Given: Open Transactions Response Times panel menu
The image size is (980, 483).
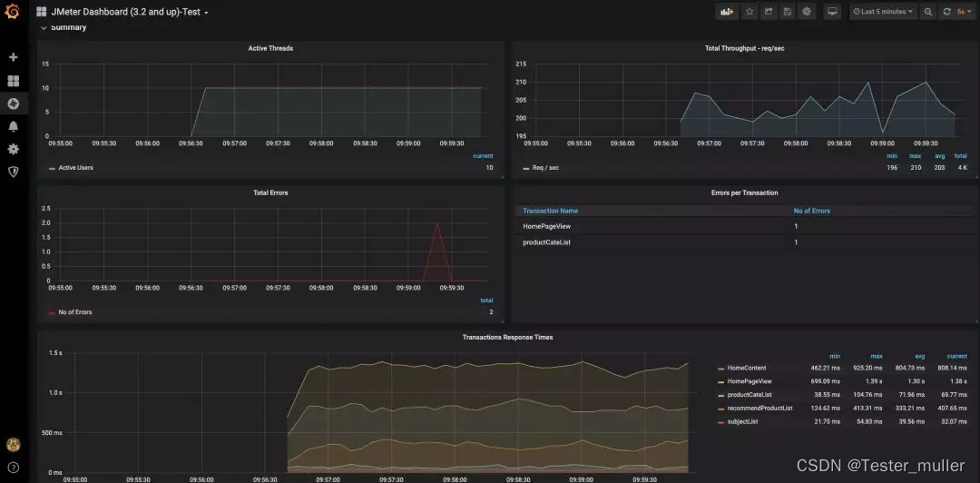Looking at the screenshot, I should click(507, 337).
